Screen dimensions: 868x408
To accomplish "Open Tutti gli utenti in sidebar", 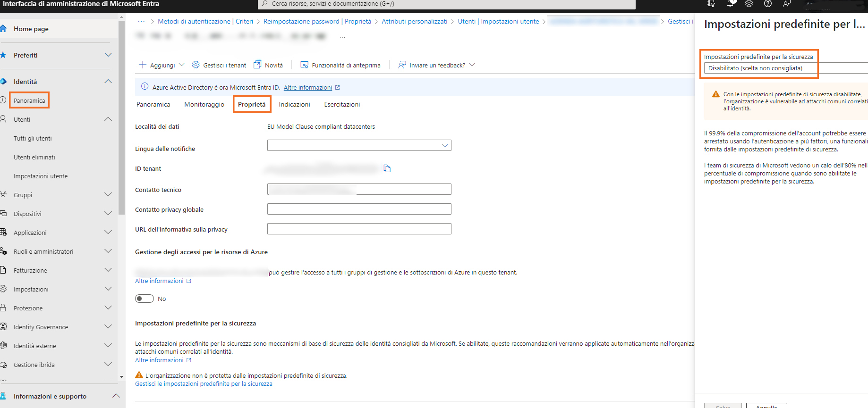I will click(33, 138).
